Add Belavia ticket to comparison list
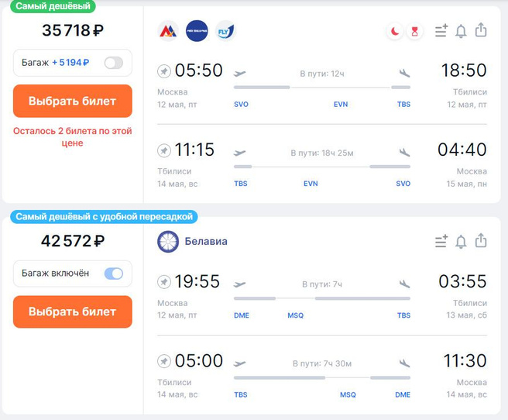Viewport: 508px width, 420px height. (441, 242)
